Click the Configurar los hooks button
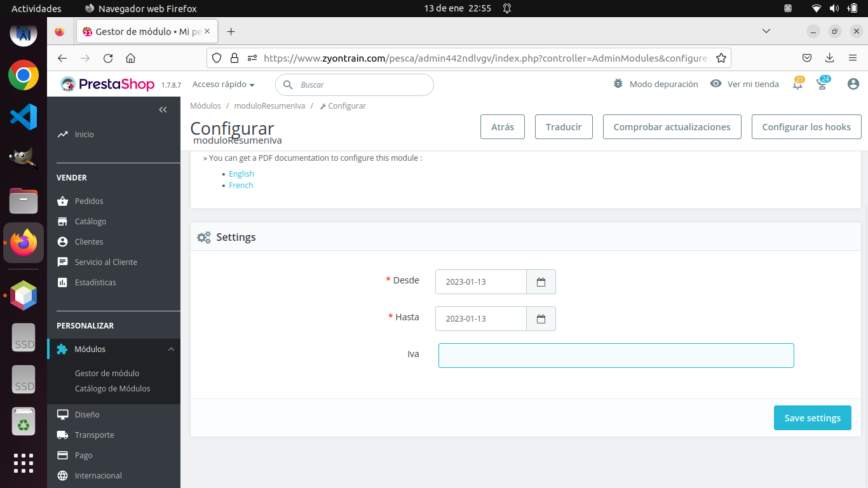Viewport: 868px width, 488px height. point(806,126)
